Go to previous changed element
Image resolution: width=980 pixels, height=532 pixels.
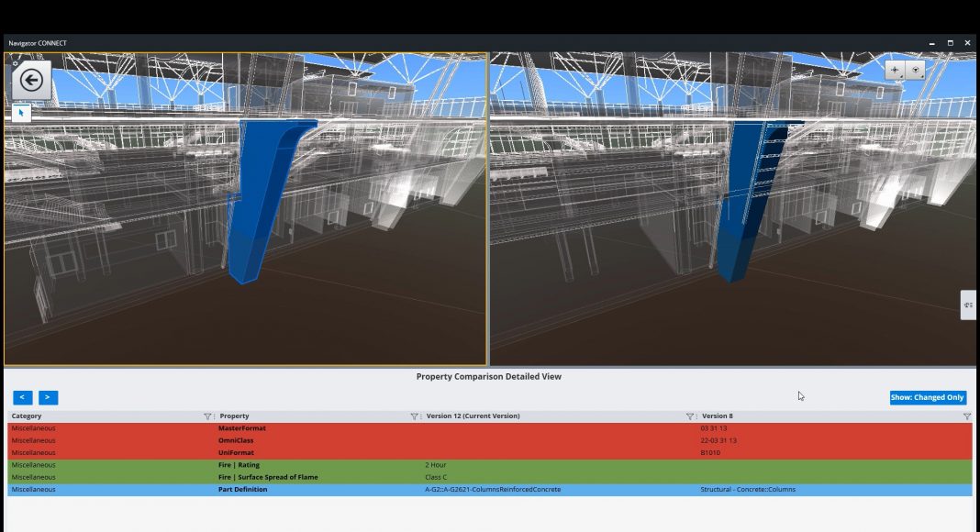click(x=23, y=397)
